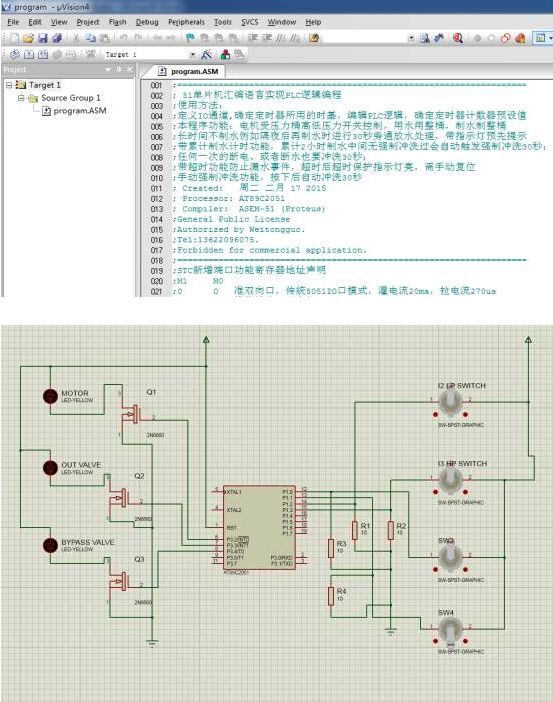Select program.ASM in the project tree
Viewport: 553px width, 702px height.
point(80,111)
